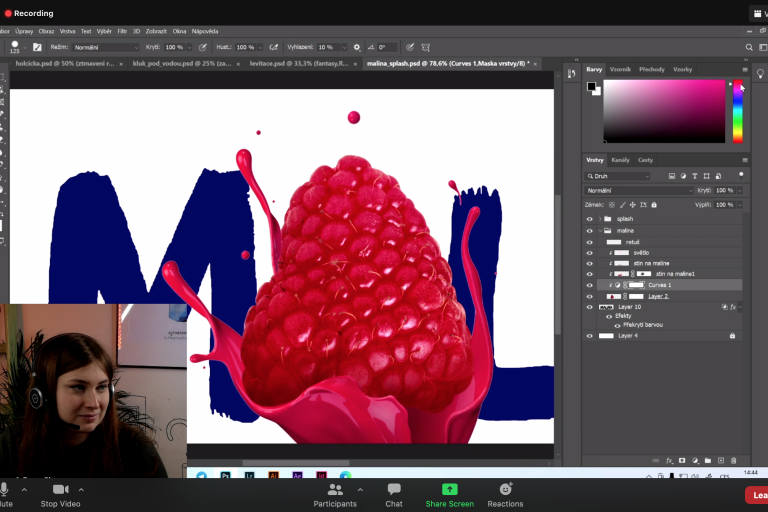Click the smoothing options gear icon
Screen dimensions: 768x512
point(357,47)
